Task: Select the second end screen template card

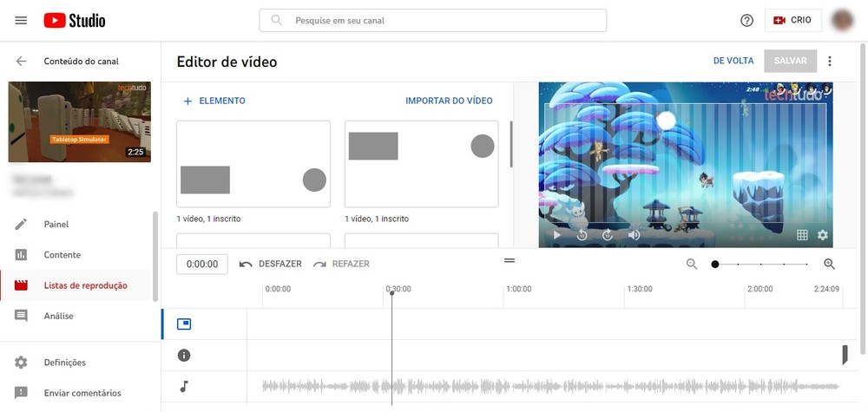Action: [x=421, y=164]
